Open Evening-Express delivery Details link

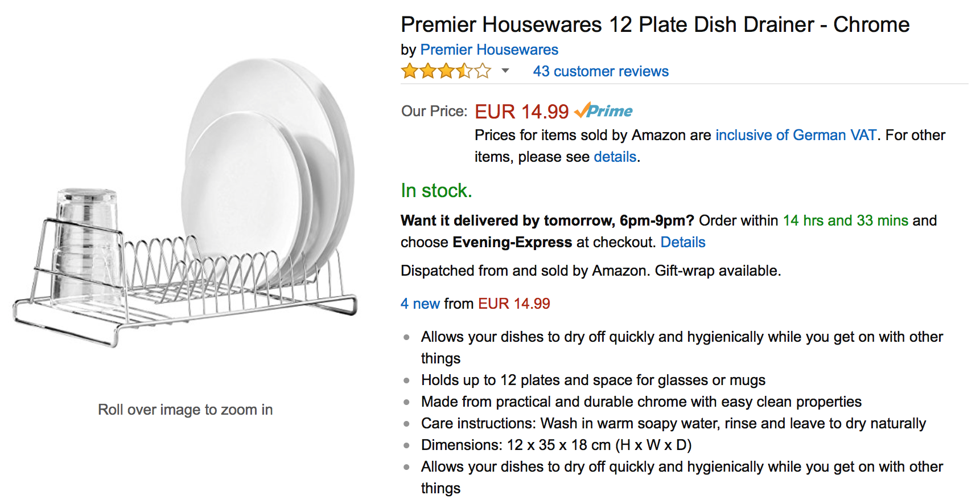[x=682, y=242]
